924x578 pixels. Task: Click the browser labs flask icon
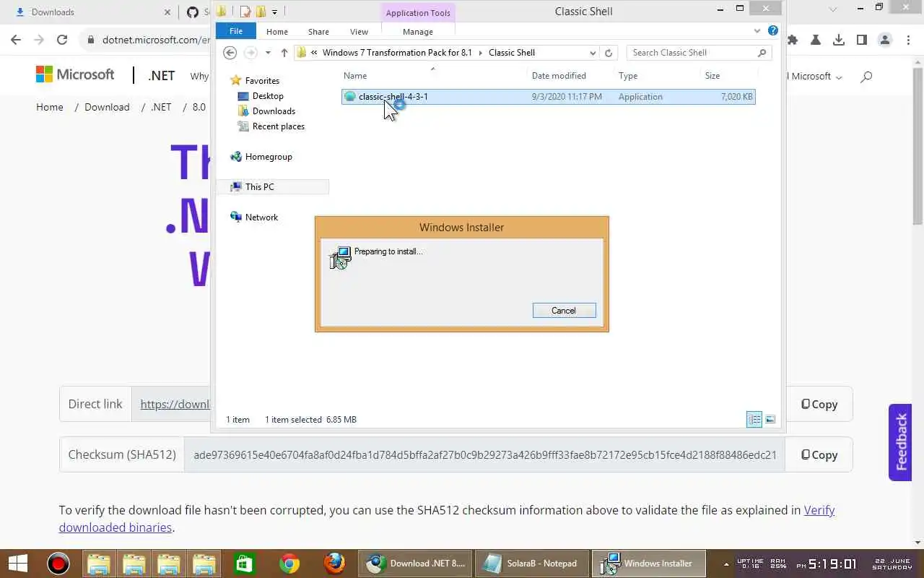[816, 40]
